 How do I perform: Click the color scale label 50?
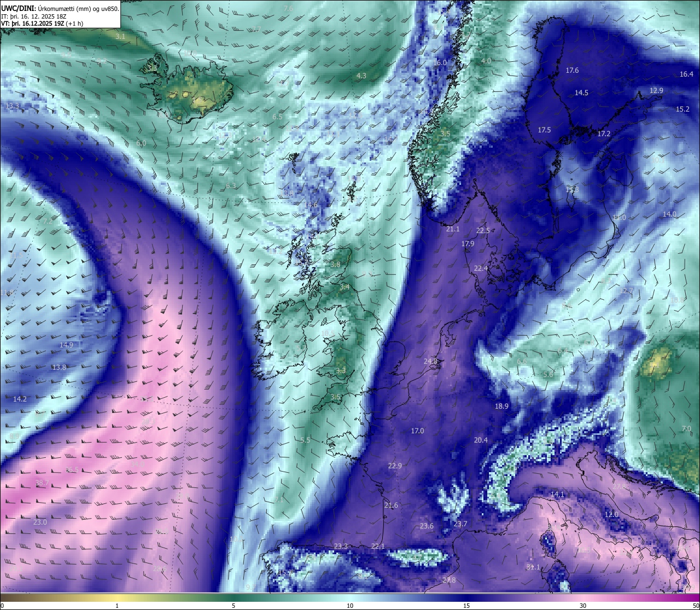tap(695, 605)
